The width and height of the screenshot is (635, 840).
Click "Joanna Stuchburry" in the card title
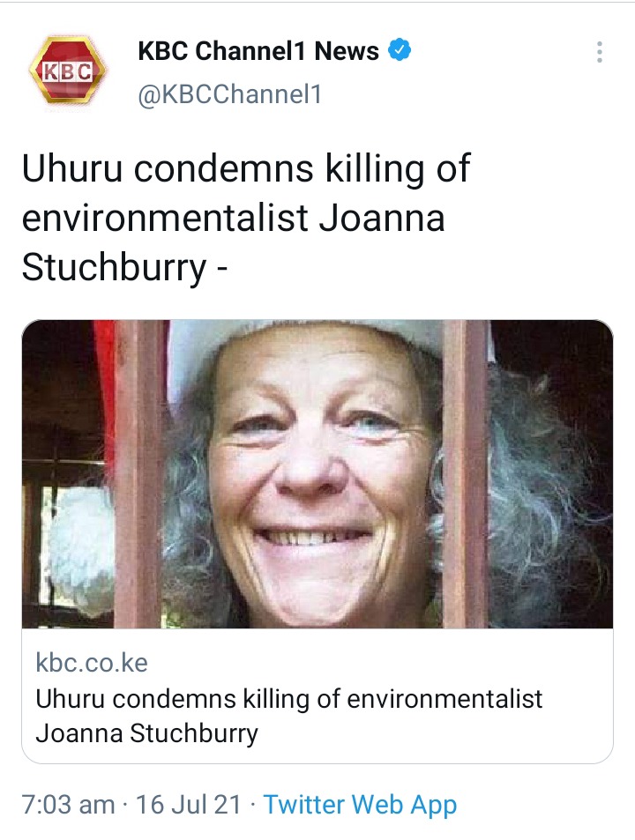(x=146, y=732)
